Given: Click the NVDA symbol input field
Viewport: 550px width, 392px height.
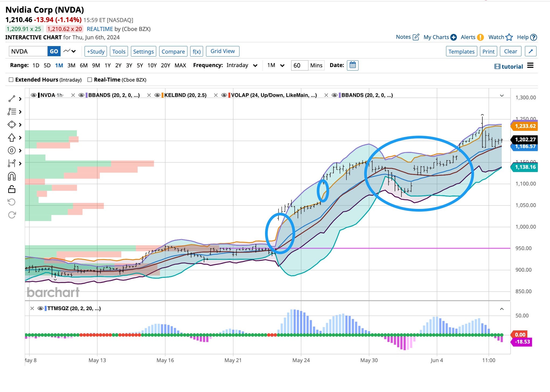Looking at the screenshot, I should click(28, 51).
